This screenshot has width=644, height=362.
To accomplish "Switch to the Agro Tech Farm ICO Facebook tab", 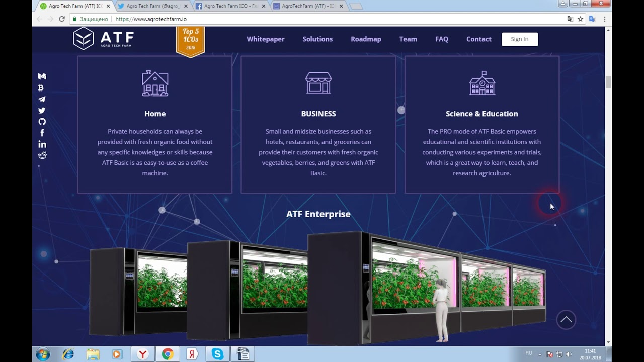I will click(229, 6).
